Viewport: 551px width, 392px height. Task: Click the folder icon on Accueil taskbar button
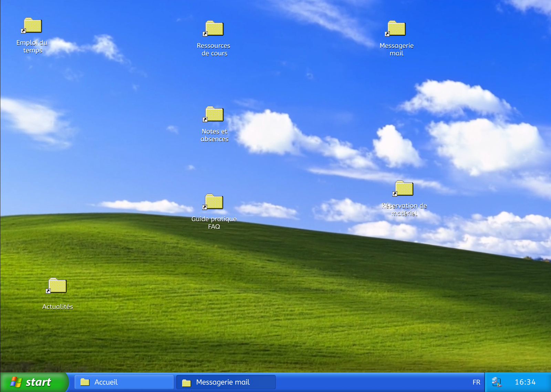point(85,382)
